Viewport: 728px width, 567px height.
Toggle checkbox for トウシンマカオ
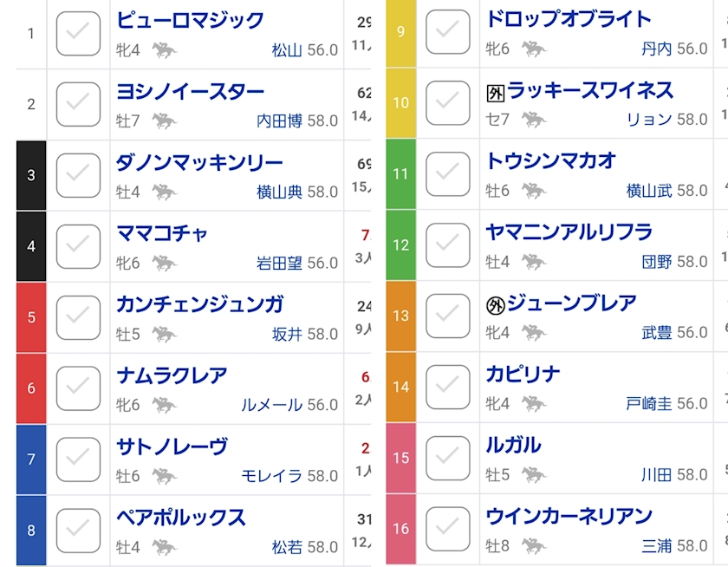pos(448,174)
